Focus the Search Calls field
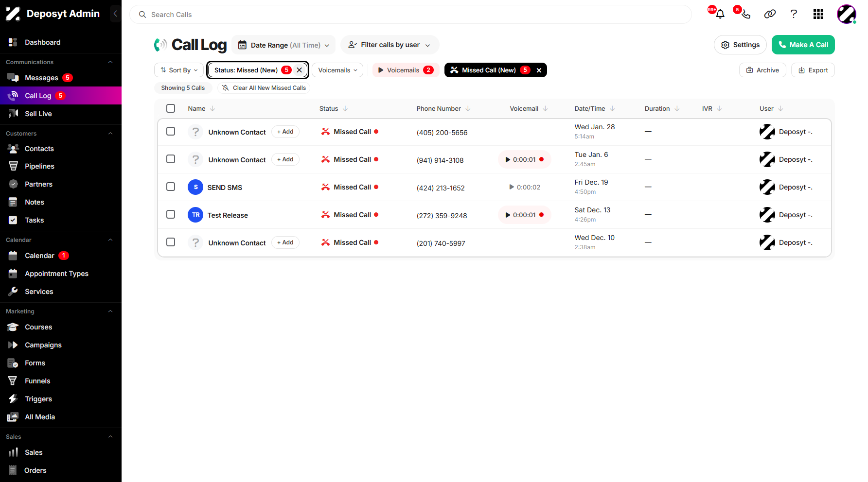Image resolution: width=868 pixels, height=482 pixels. tap(410, 15)
